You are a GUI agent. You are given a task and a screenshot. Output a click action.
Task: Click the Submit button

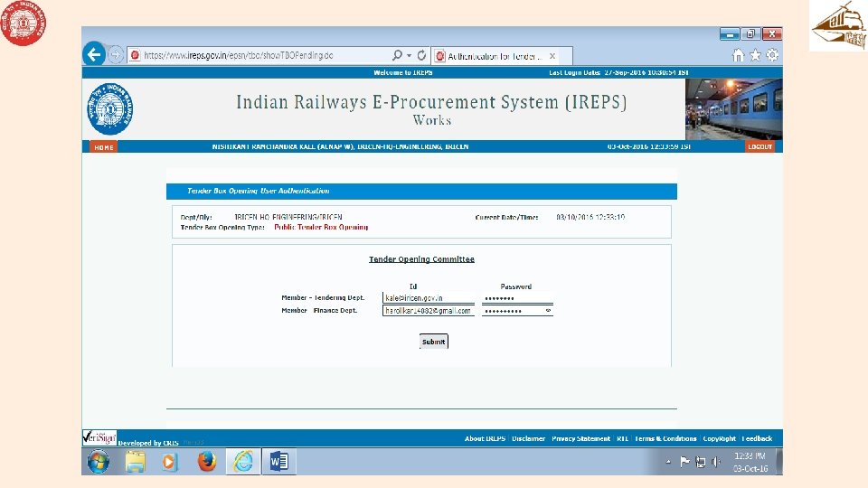[x=433, y=342]
